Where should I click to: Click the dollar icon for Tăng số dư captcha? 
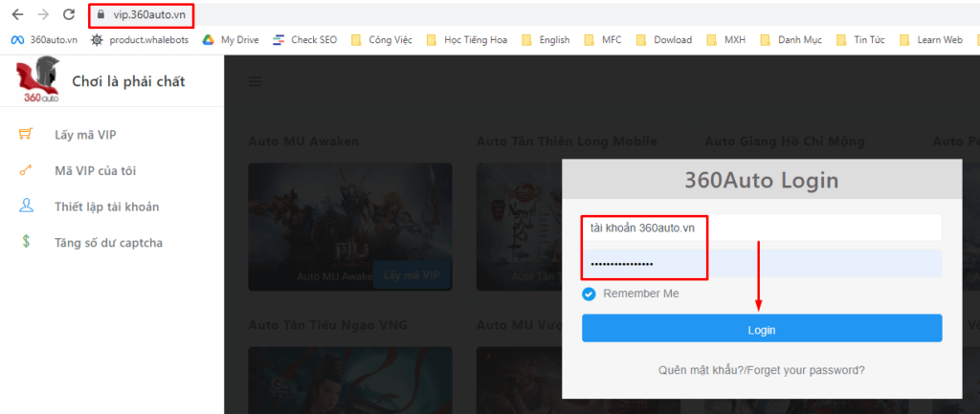tap(26, 242)
